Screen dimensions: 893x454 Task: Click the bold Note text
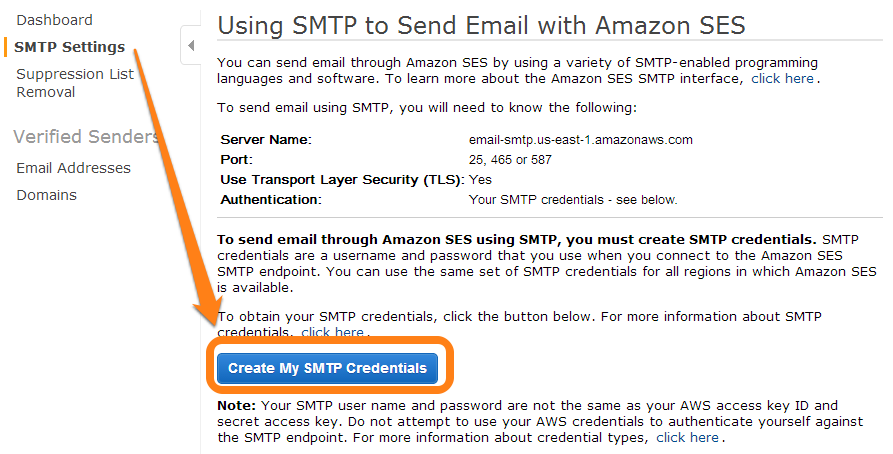[x=236, y=406]
